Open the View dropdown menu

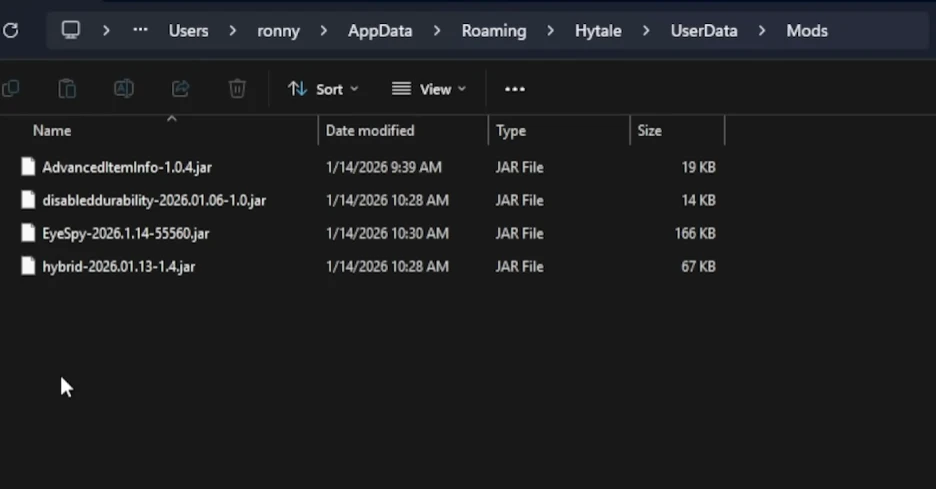click(429, 89)
